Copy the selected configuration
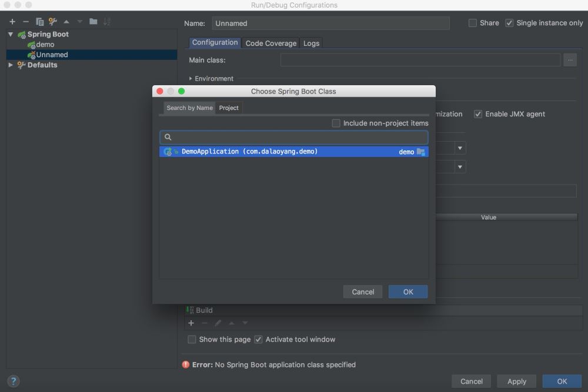This screenshot has height=392, width=588. (40, 22)
